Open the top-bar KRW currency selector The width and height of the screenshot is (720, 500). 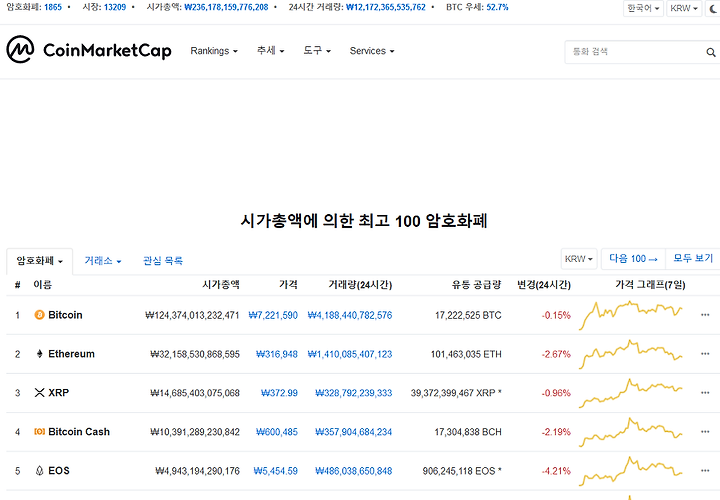click(684, 8)
